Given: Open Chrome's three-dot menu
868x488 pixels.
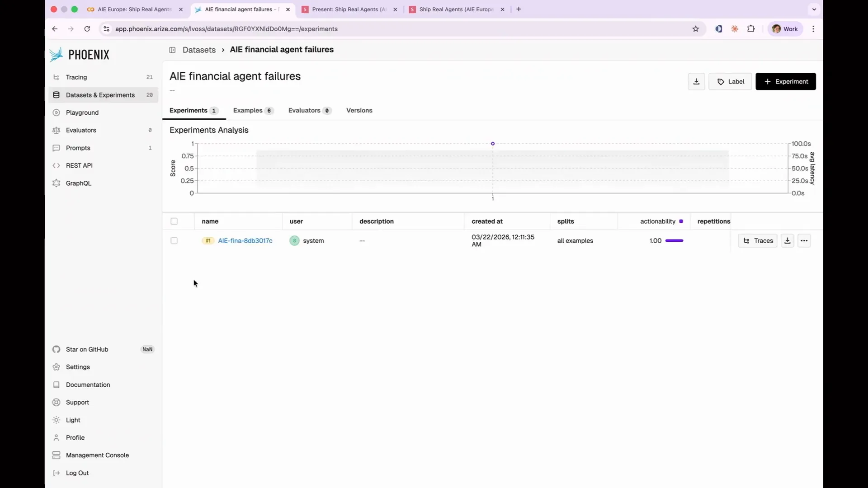Looking at the screenshot, I should [x=813, y=29].
